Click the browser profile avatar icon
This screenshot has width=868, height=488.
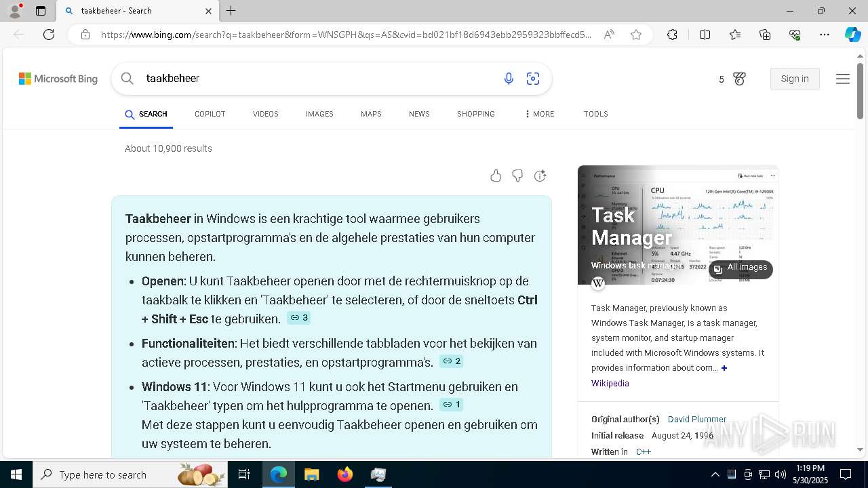coord(15,11)
